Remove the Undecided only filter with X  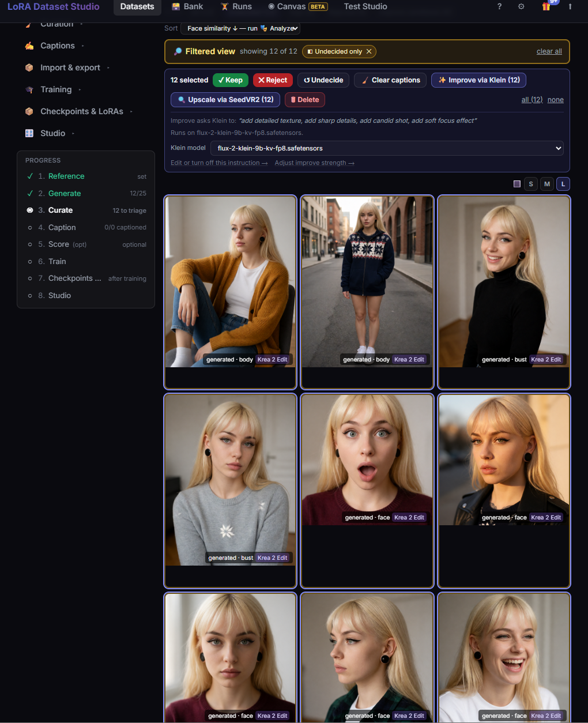(369, 51)
